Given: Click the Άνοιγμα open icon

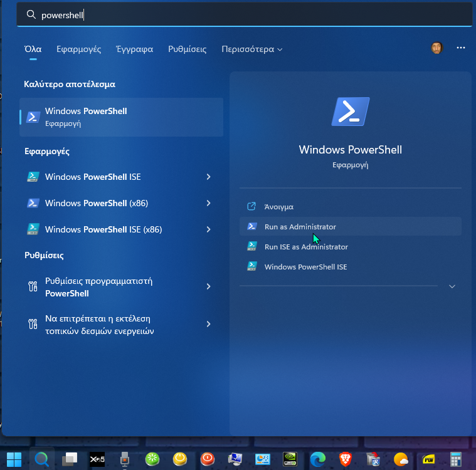Looking at the screenshot, I should (251, 207).
